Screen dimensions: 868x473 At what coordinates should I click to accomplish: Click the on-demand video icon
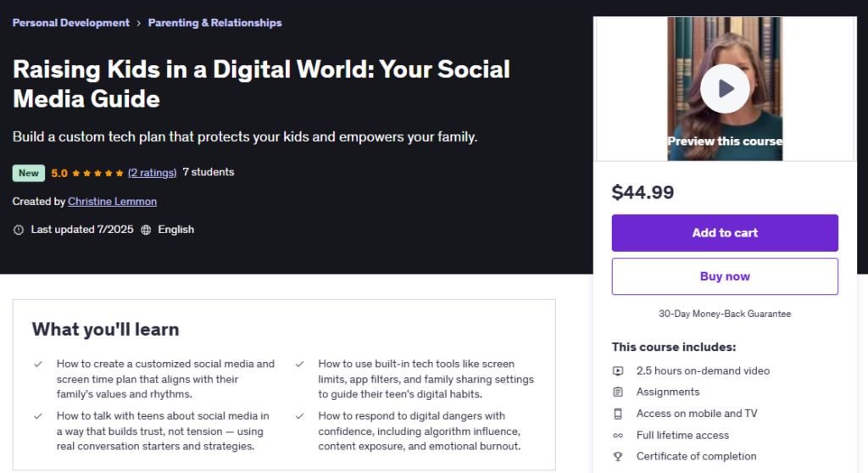coord(618,371)
